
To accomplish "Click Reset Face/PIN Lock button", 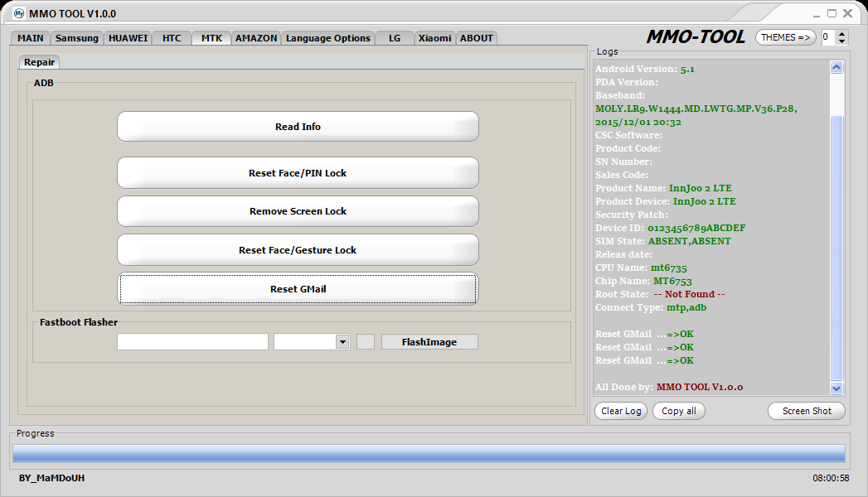I will pyautogui.click(x=298, y=173).
